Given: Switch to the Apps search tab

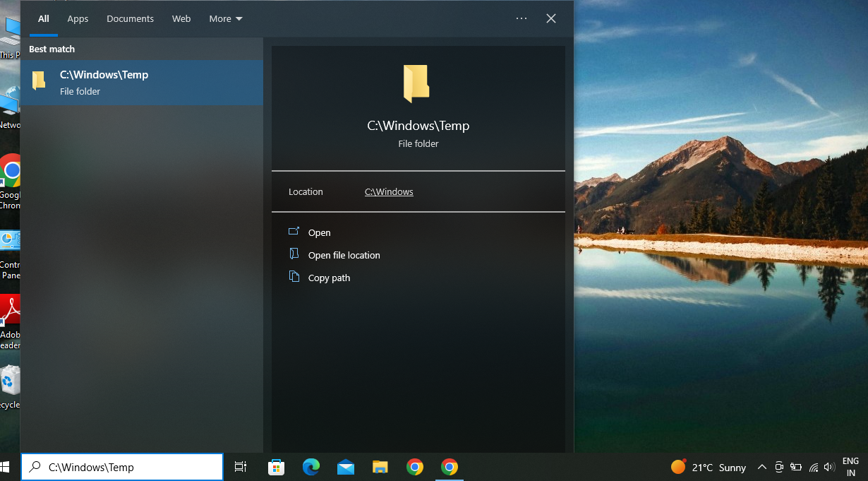Looking at the screenshot, I should [x=78, y=19].
